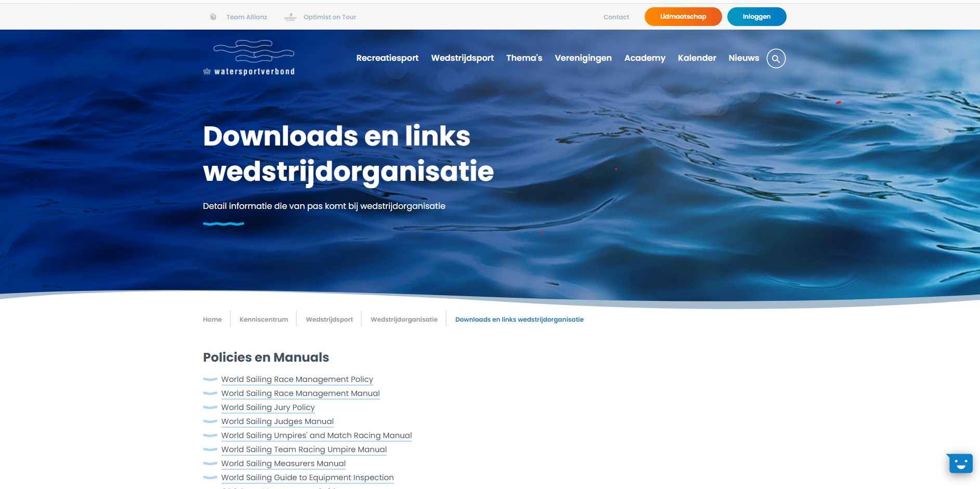The height and width of the screenshot is (489, 980).
Task: Click the Team Allianz logo icon
Action: point(213,17)
